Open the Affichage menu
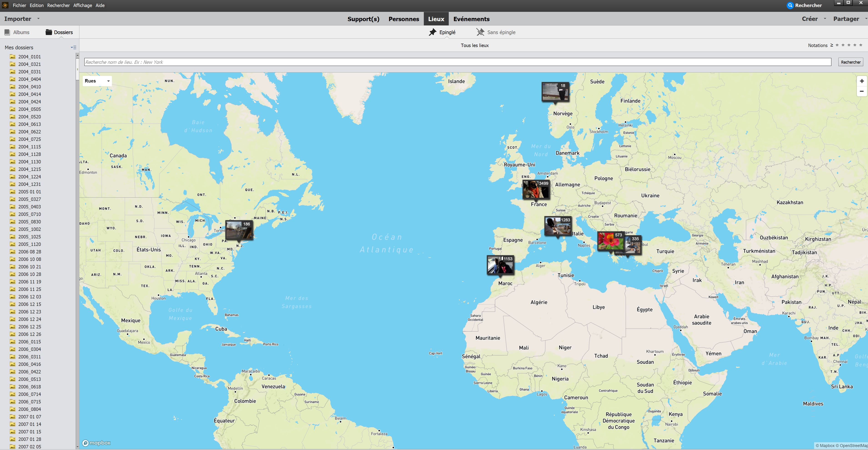 click(83, 5)
